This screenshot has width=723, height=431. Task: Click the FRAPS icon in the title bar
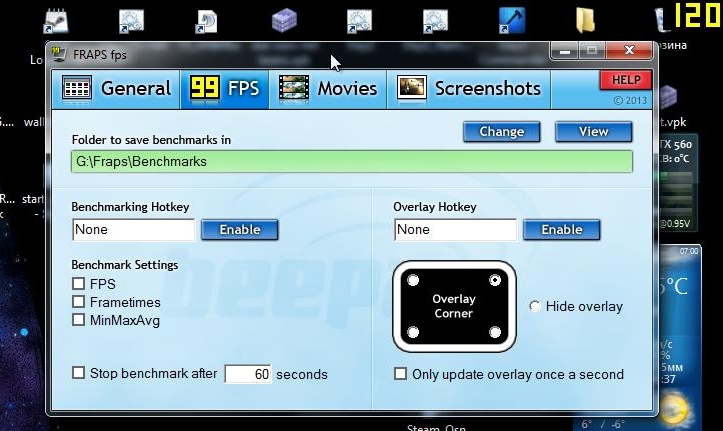(59, 54)
